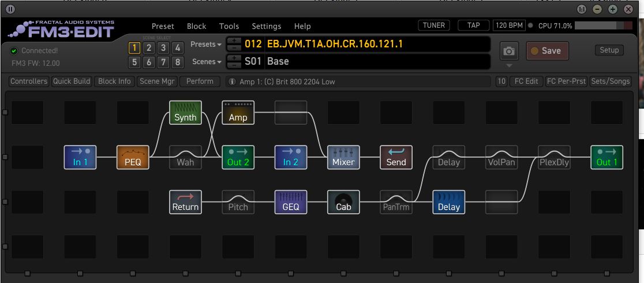The image size is (644, 283).
Task: Select the Cab block
Action: (343, 202)
